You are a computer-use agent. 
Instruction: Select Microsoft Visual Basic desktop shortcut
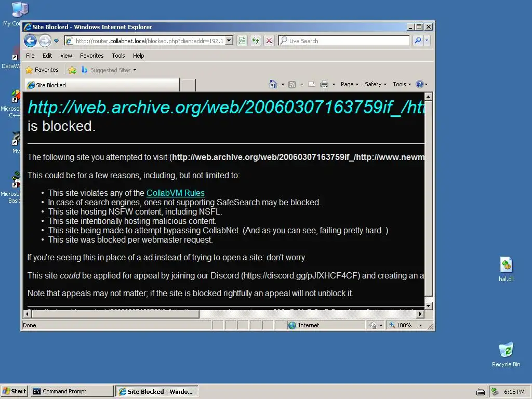click(12, 187)
